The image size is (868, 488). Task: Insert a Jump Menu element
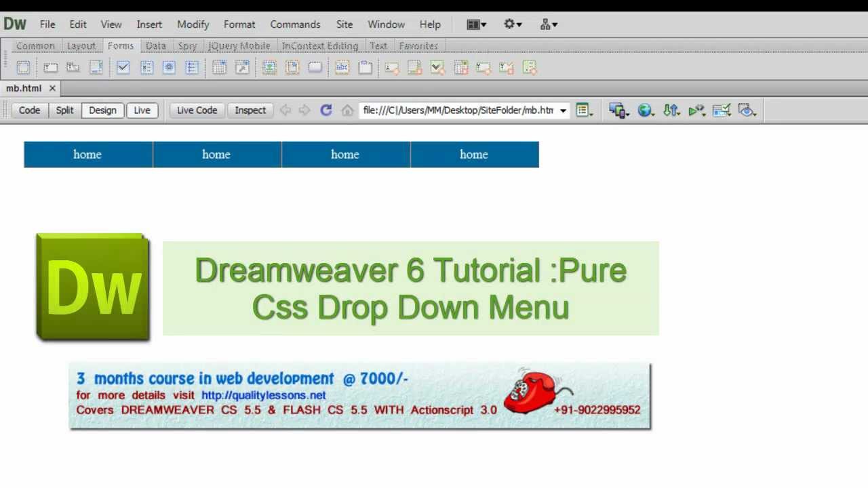[242, 67]
